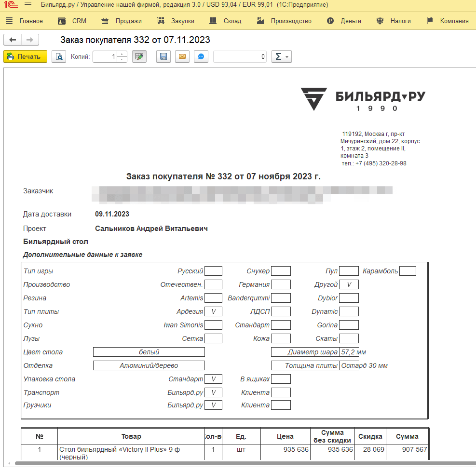Open the discussion chat bubble icon

coord(201,57)
